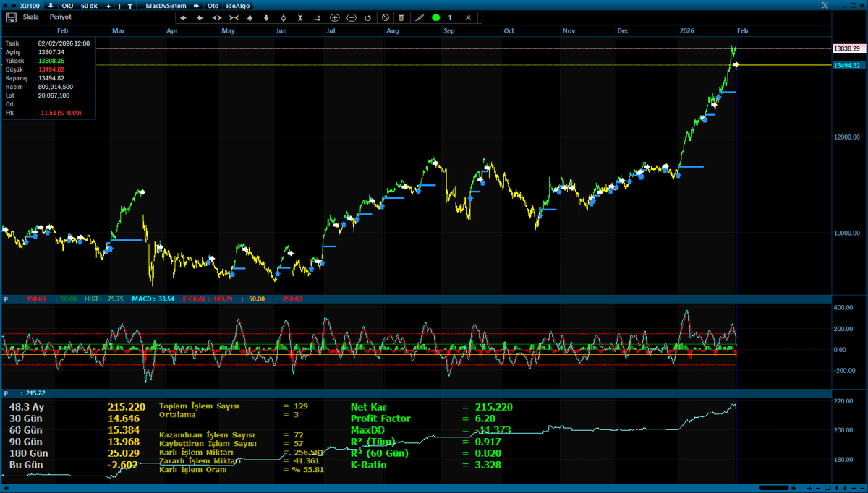The height and width of the screenshot is (493, 868).
Task: Click the plus icon in title bar
Action: 109,6
